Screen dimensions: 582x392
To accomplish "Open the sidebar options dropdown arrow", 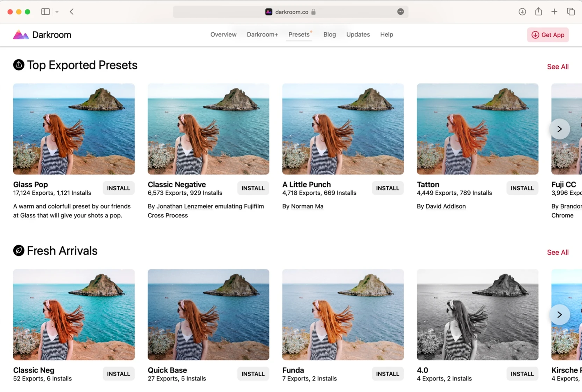I will tap(57, 12).
